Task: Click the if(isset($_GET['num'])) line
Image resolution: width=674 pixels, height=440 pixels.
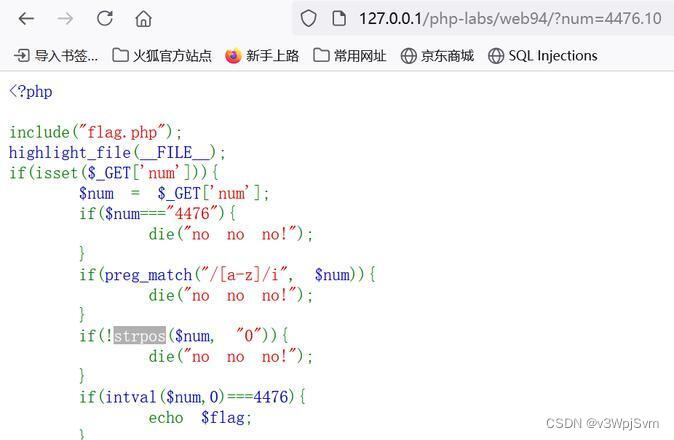Action: click(114, 173)
